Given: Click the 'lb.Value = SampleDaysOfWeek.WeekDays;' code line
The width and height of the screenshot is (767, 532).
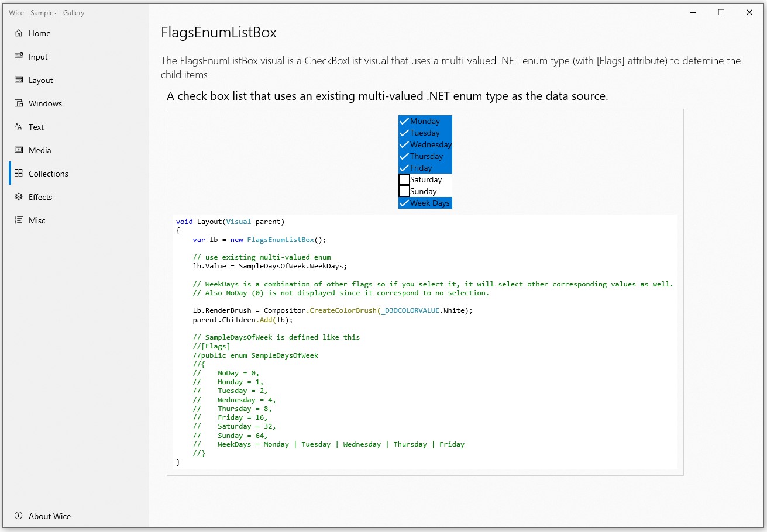Looking at the screenshot, I should coord(270,266).
